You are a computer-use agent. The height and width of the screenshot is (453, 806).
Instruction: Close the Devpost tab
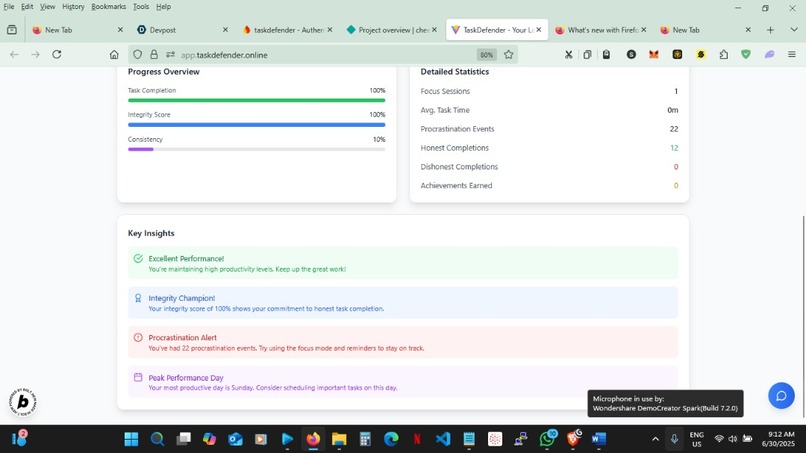(225, 30)
